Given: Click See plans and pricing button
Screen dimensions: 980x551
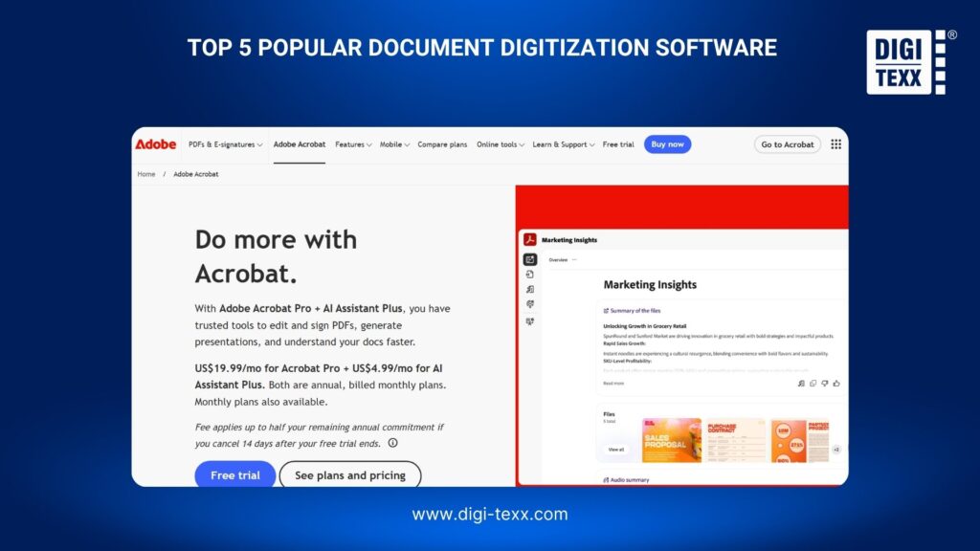Looking at the screenshot, I should coord(350,474).
